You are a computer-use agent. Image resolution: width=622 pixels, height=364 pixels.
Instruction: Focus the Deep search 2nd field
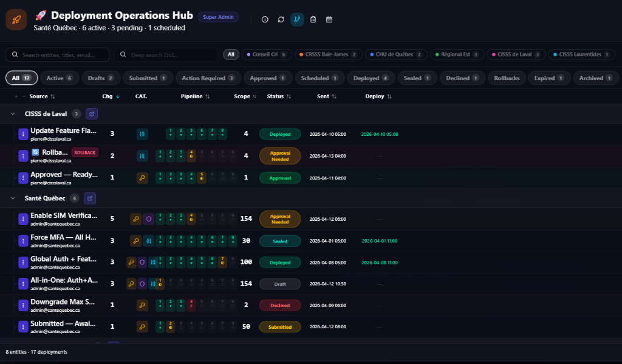166,55
